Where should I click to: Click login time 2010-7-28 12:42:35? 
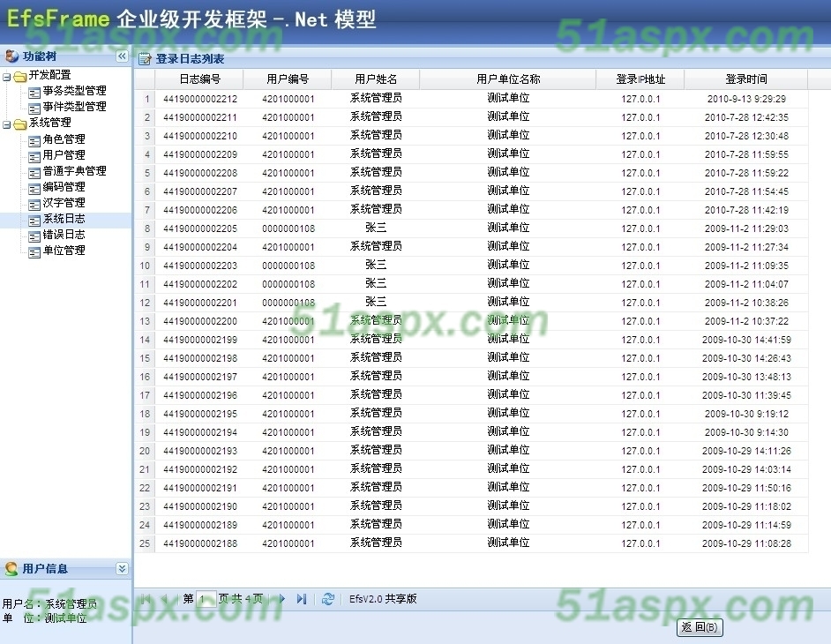point(746,117)
